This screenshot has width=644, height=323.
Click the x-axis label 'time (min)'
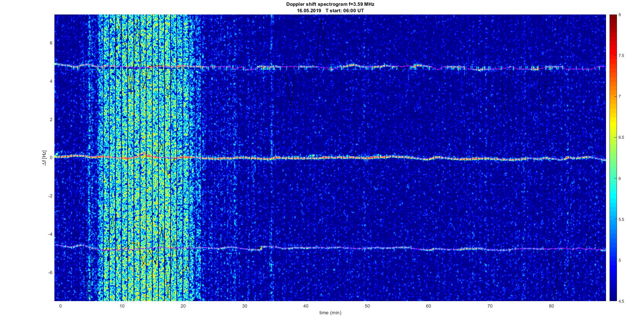[330, 313]
